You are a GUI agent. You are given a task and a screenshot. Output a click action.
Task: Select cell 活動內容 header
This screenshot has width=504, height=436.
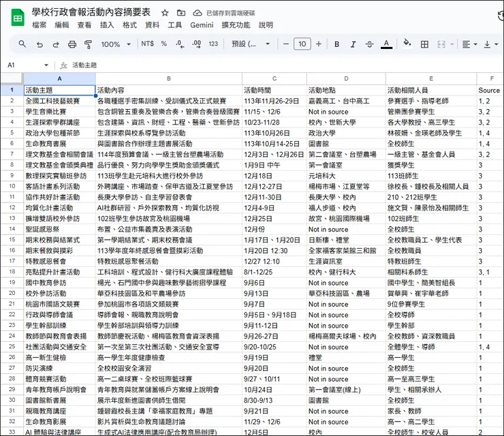(169, 90)
